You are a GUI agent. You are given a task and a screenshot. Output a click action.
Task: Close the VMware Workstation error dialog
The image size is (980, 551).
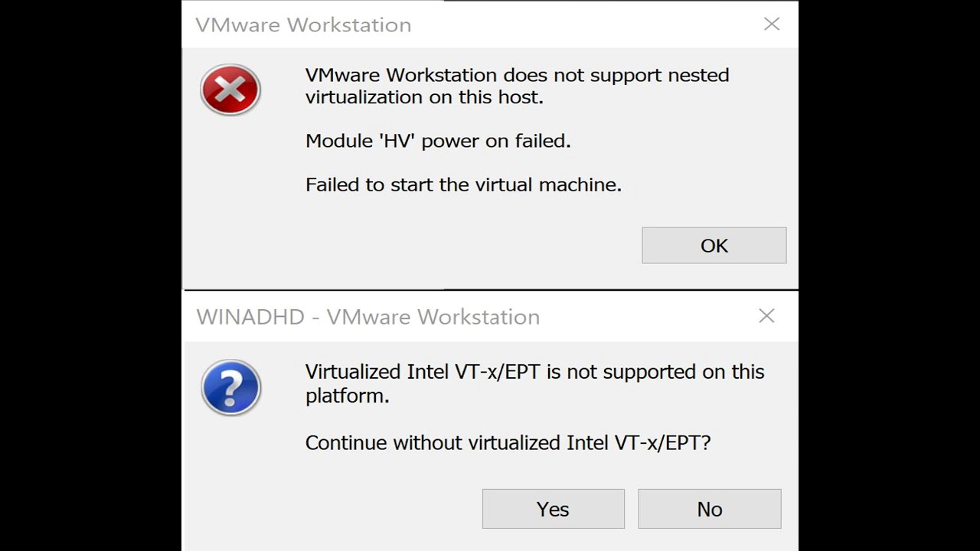pyautogui.click(x=772, y=24)
